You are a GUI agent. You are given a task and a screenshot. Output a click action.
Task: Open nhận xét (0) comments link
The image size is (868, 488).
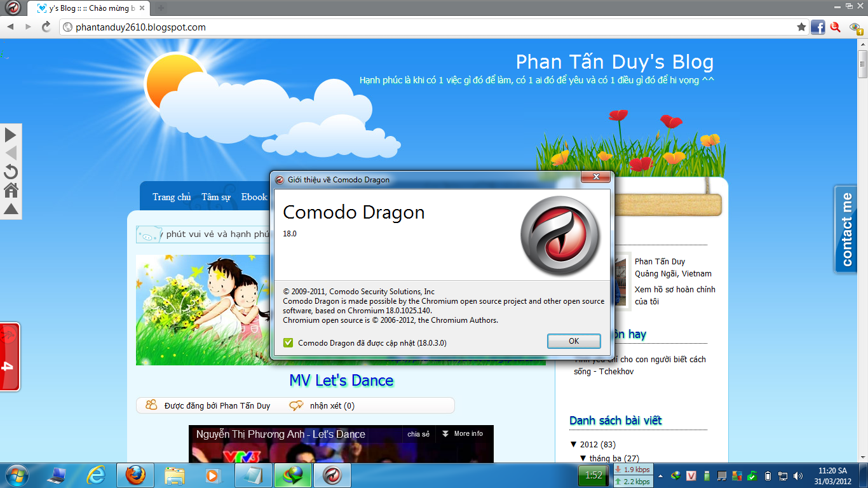click(x=332, y=405)
